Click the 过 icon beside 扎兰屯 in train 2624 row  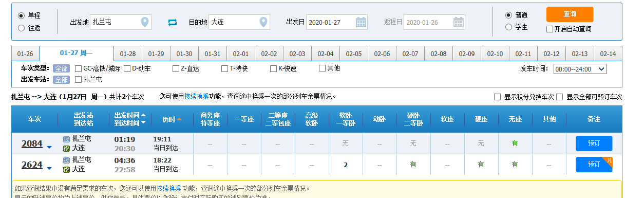click(x=66, y=160)
